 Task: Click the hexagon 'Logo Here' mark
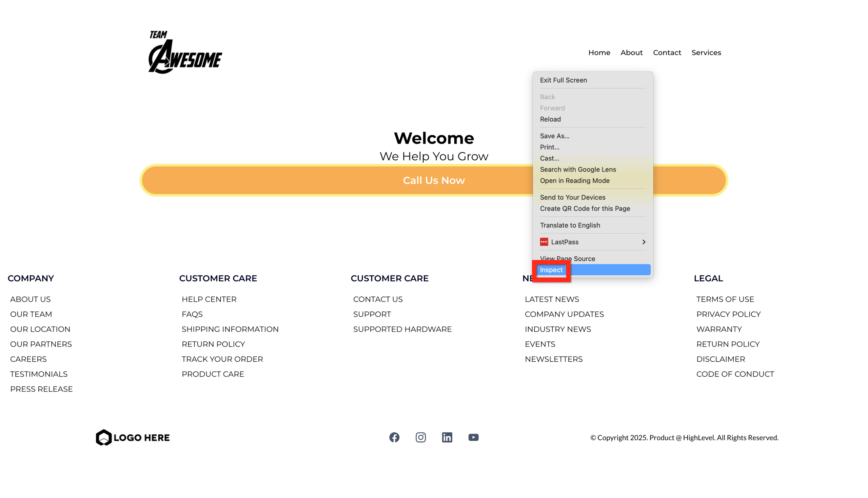(x=103, y=437)
